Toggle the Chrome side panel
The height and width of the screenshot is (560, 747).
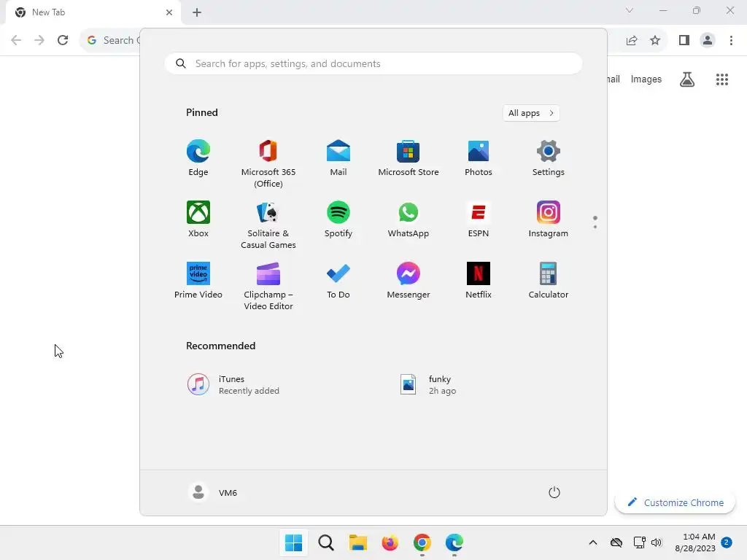point(684,41)
